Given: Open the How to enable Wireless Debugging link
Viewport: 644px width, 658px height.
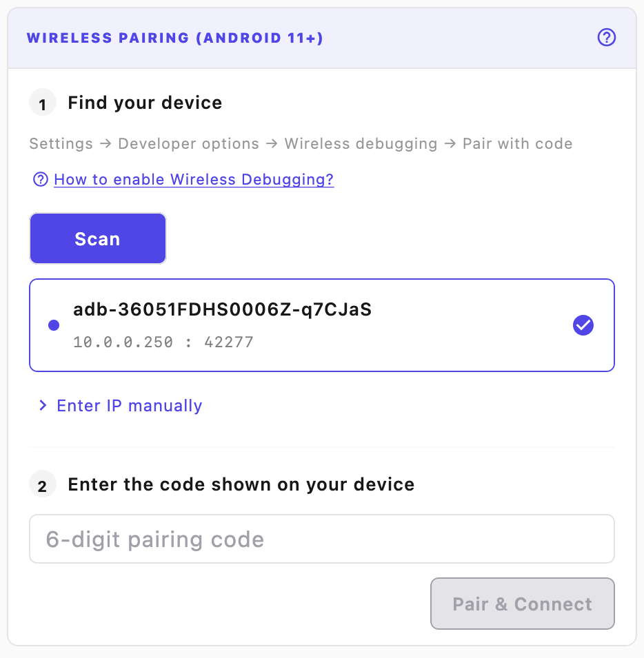Looking at the screenshot, I should [x=194, y=179].
